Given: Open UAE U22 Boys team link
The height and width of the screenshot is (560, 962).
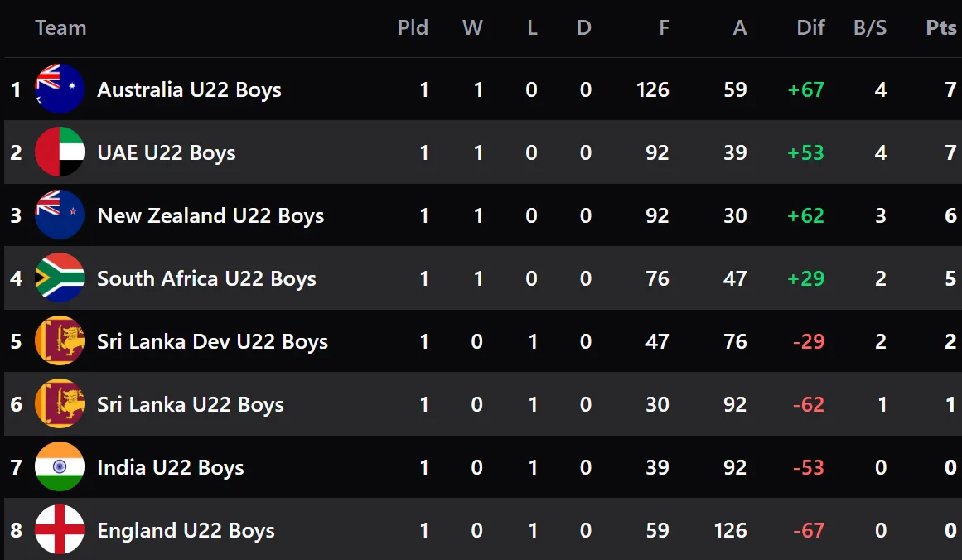Looking at the screenshot, I should [166, 152].
